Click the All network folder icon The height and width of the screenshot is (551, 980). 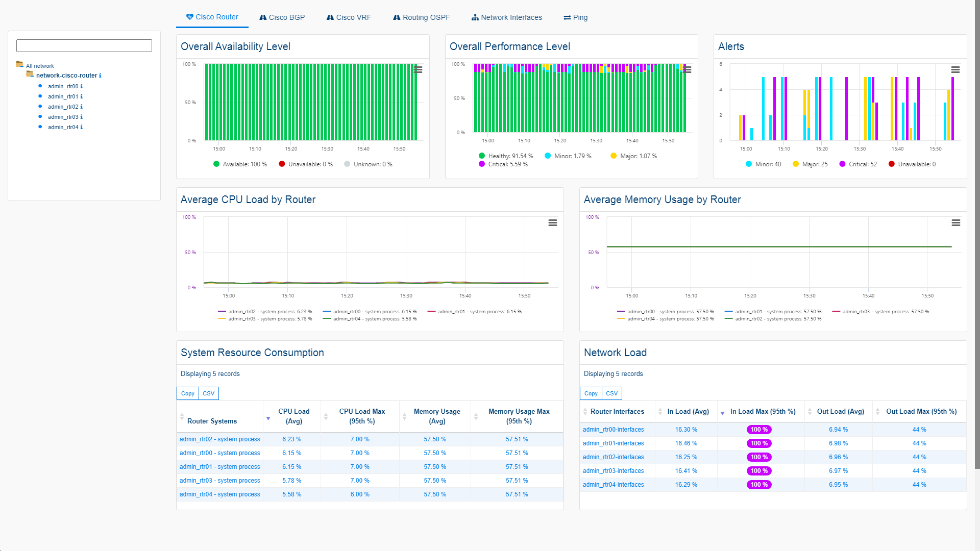pos(19,65)
